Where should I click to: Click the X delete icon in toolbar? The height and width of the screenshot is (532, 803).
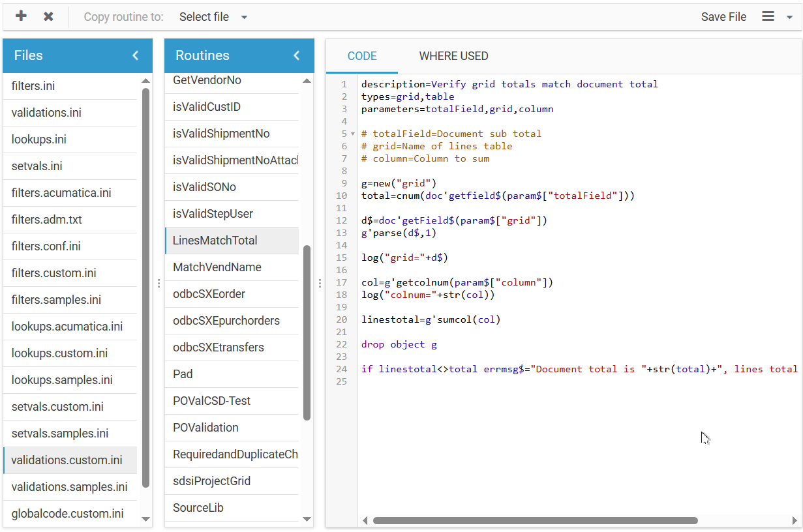pyautogui.click(x=48, y=16)
